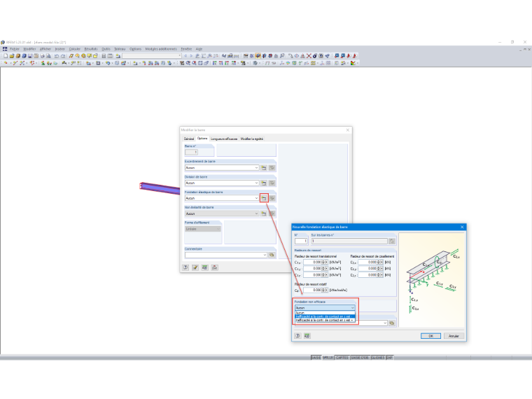Click the previous load case arrow
532x399 pixels.
(x=185, y=55)
